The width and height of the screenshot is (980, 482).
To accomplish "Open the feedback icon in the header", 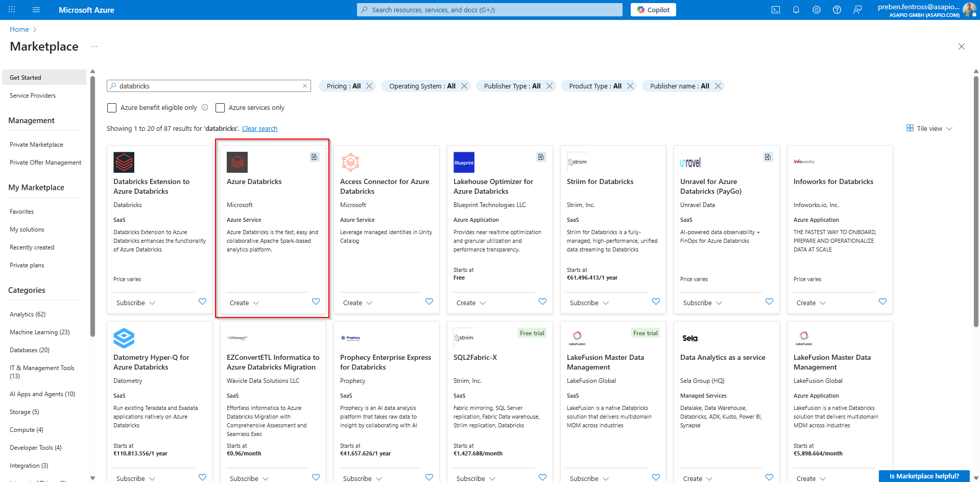I will tap(857, 10).
